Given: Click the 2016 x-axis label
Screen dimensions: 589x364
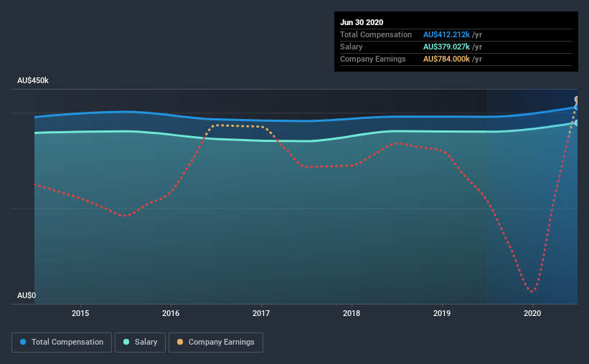Looking at the screenshot, I should (171, 313).
